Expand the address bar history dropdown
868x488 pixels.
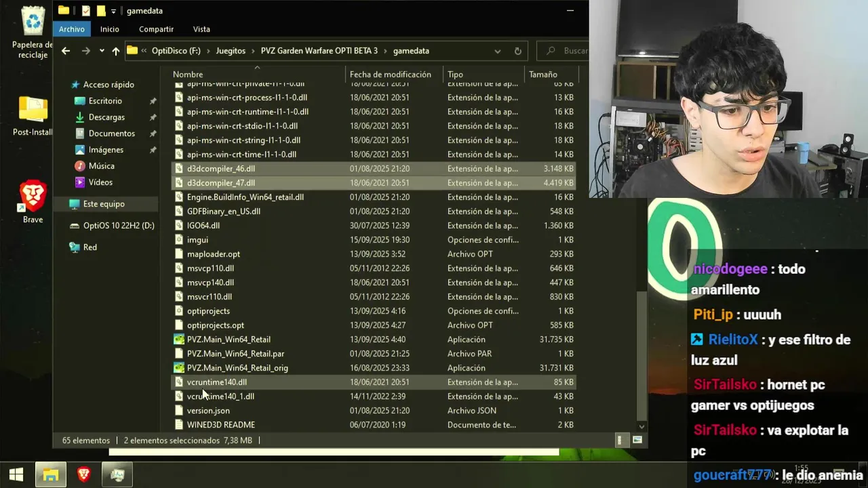pos(497,51)
